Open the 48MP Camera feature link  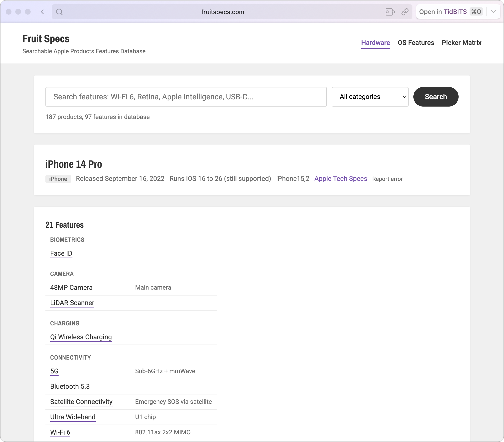pyautogui.click(x=71, y=287)
